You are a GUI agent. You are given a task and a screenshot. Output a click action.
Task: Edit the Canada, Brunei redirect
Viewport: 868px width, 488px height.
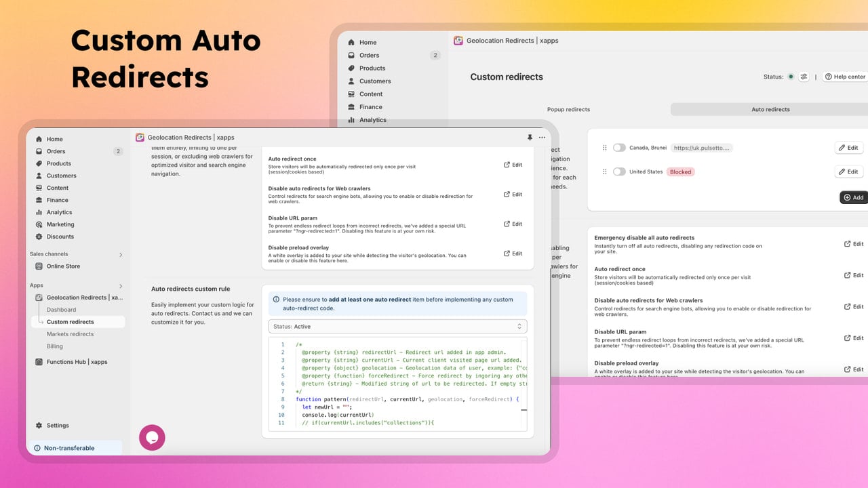pos(848,148)
